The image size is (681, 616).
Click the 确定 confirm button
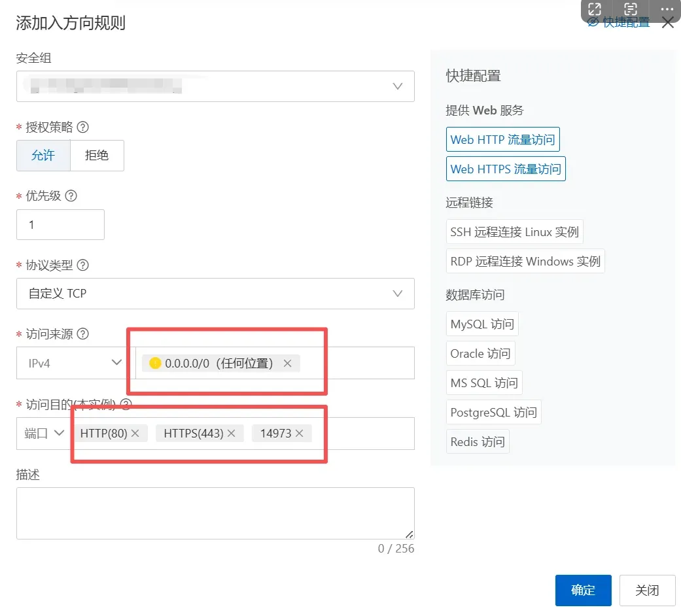[584, 590]
